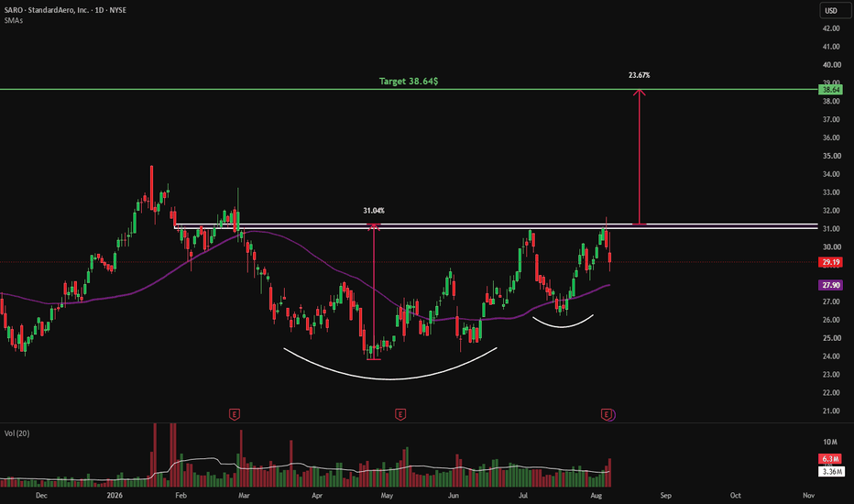Open the earnings marker in August
The width and height of the screenshot is (854, 504).
pyautogui.click(x=606, y=414)
